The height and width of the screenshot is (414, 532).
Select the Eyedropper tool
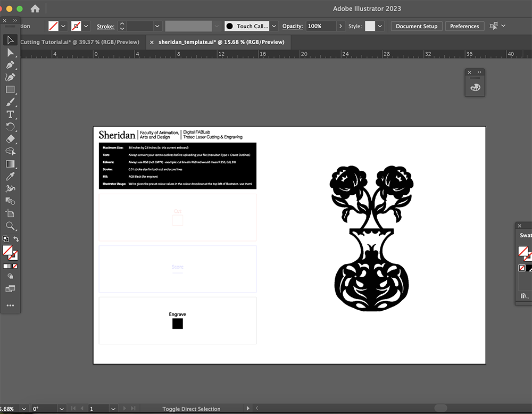click(10, 176)
